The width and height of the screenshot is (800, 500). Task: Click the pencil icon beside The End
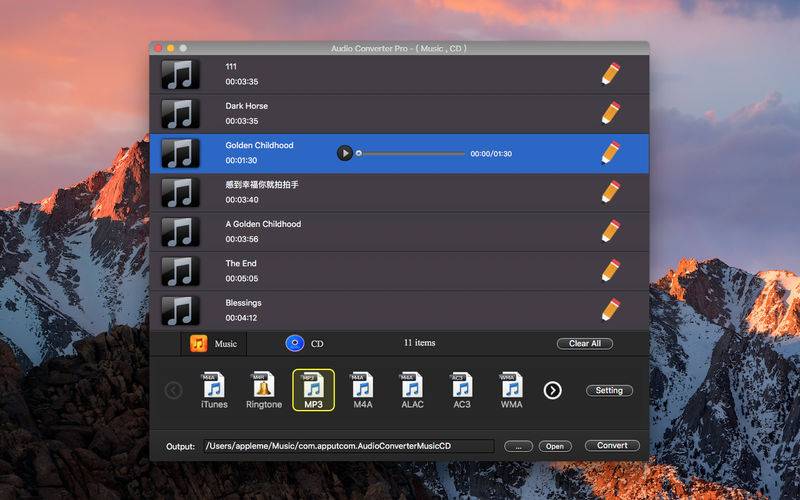610,270
